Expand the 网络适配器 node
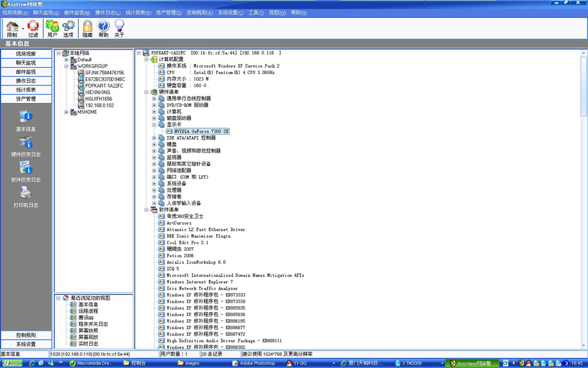The width and height of the screenshot is (588, 368). click(154, 171)
